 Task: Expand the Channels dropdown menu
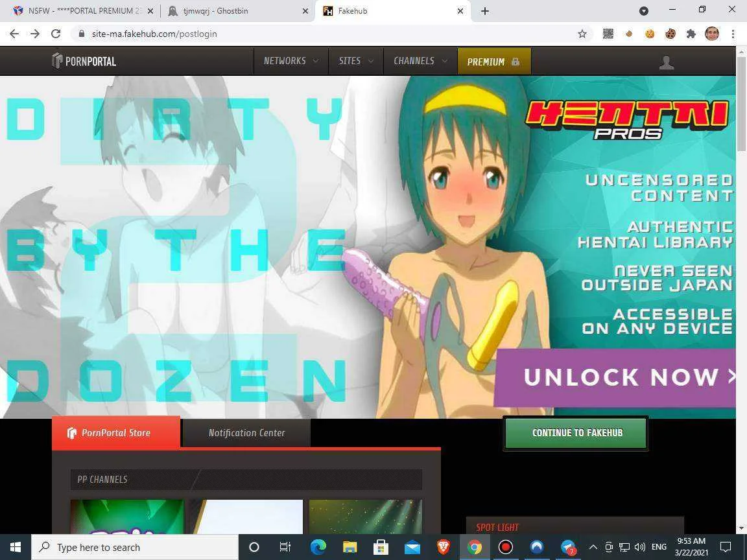click(x=421, y=61)
